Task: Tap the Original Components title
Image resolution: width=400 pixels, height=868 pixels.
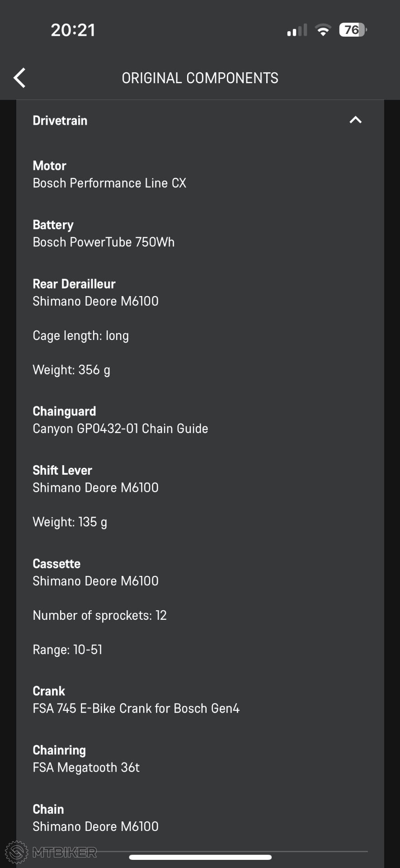Action: click(x=200, y=78)
